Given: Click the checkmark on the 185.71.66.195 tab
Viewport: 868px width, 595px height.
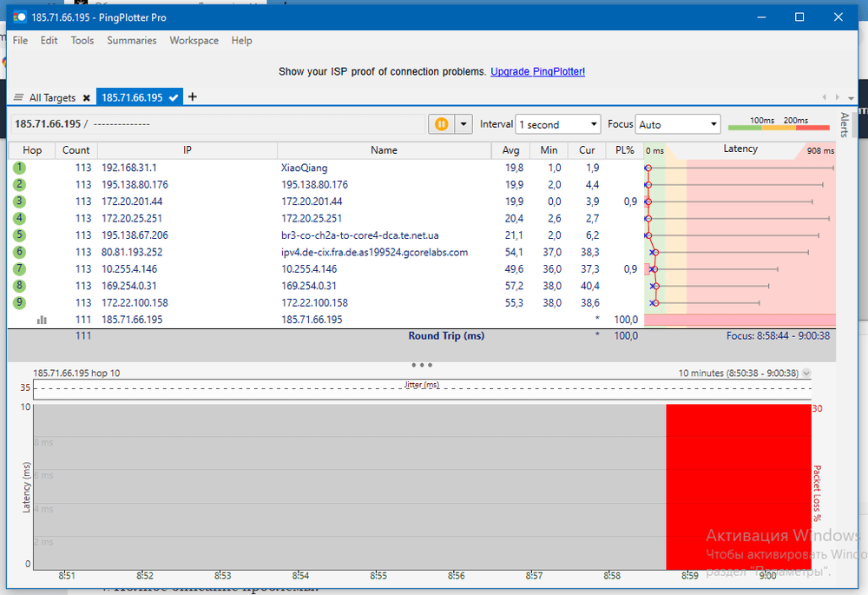Looking at the screenshot, I should coord(174,98).
